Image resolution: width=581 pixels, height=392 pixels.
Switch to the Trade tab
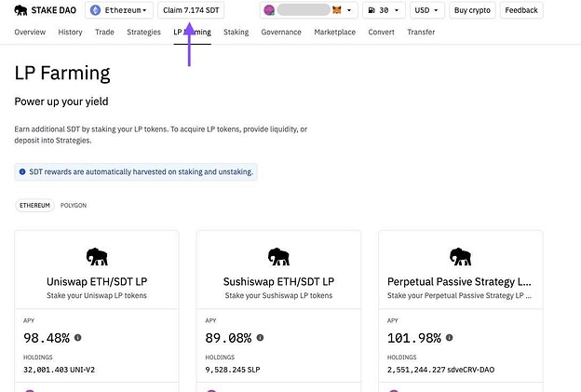click(104, 33)
